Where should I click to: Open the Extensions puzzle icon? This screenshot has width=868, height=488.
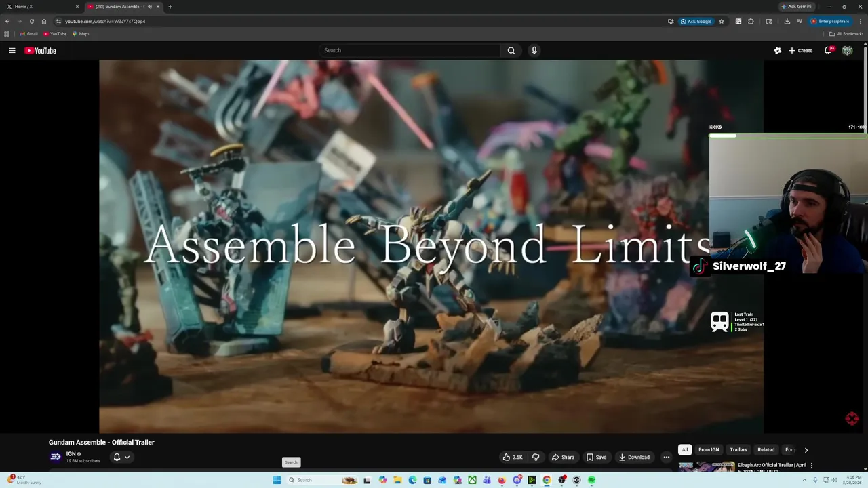pos(751,21)
